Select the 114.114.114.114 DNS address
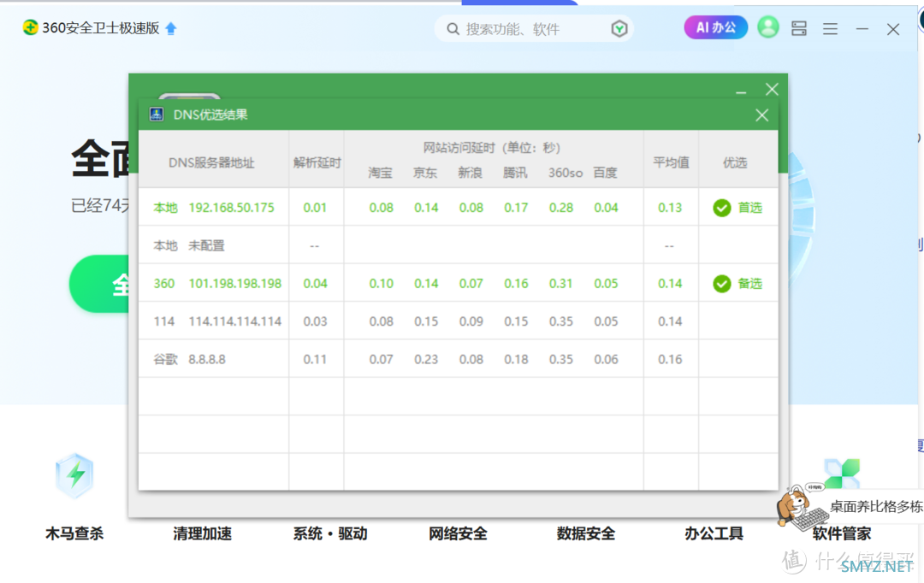The height and width of the screenshot is (583, 924). point(234,321)
